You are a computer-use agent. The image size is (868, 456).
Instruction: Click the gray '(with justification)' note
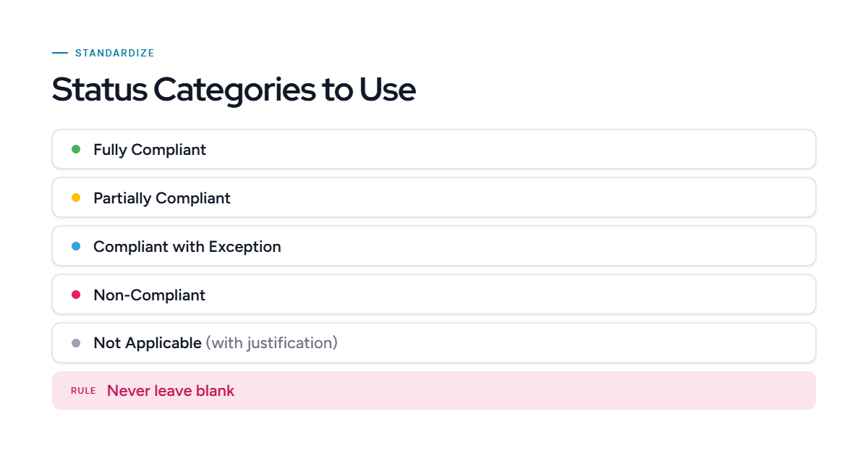tap(272, 343)
